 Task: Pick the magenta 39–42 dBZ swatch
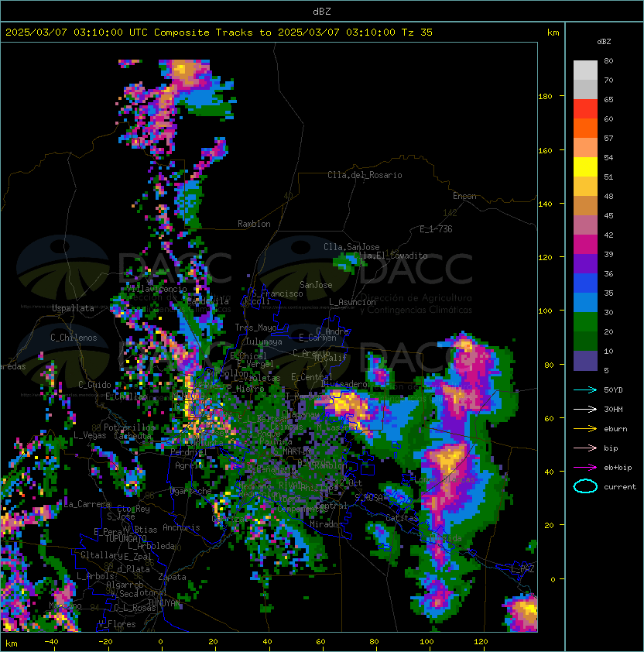pyautogui.click(x=585, y=245)
